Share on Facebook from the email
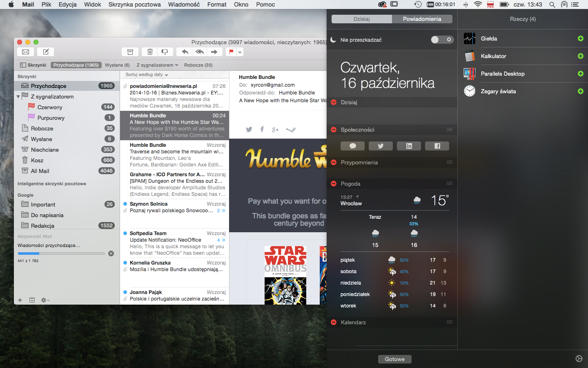The width and height of the screenshot is (588, 368). pos(262,130)
